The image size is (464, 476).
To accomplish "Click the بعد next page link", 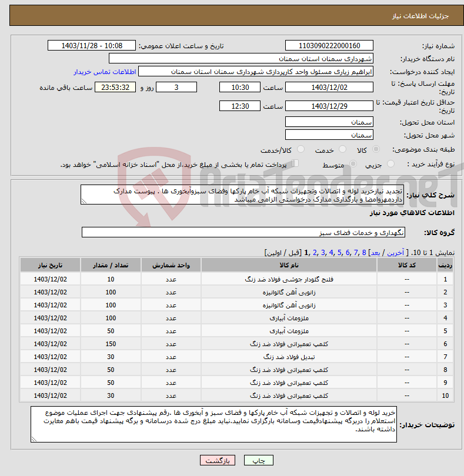I will click(x=375, y=253).
